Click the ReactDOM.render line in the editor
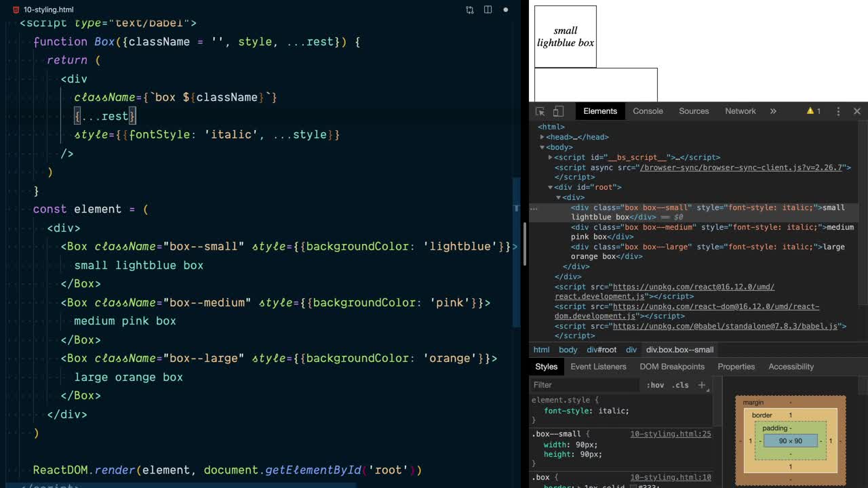This screenshot has width=868, height=488. click(228, 470)
